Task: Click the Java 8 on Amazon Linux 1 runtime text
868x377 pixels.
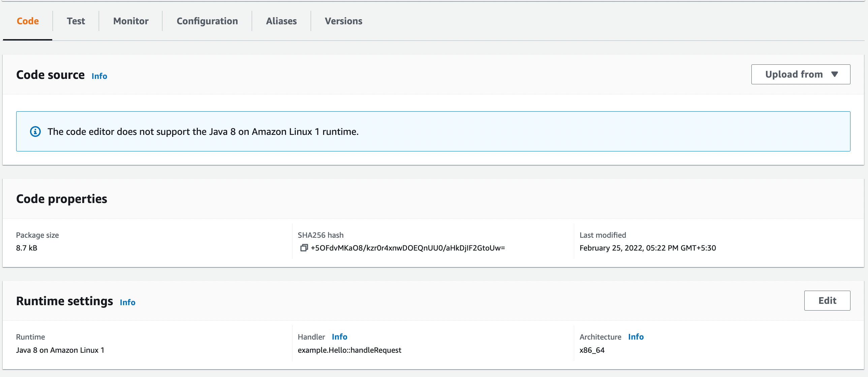Action: point(60,350)
